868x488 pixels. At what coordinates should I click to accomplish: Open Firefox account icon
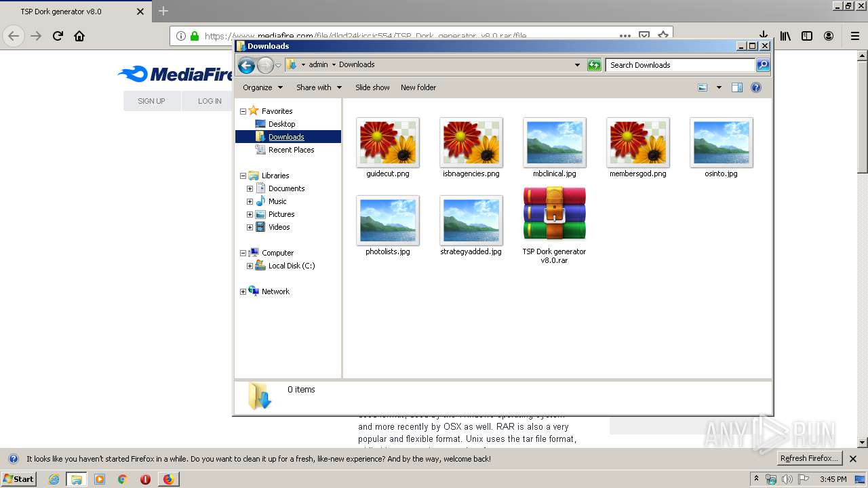[829, 36]
